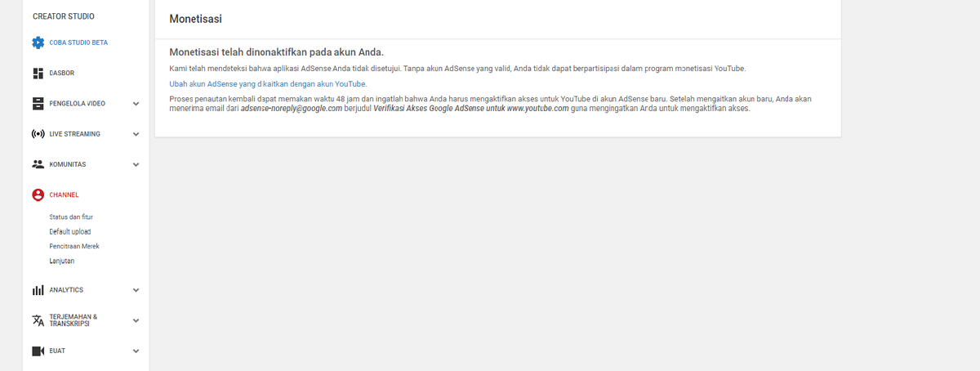Click the red Channel account icon
The height and width of the screenshot is (371, 980).
click(x=38, y=195)
